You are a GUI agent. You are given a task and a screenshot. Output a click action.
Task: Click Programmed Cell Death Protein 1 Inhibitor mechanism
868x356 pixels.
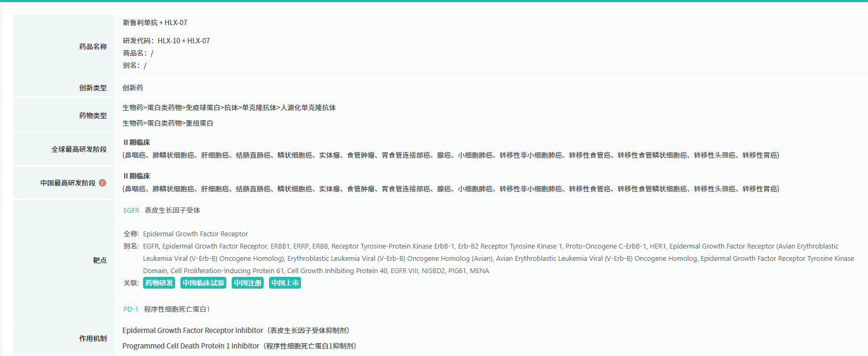click(x=191, y=346)
